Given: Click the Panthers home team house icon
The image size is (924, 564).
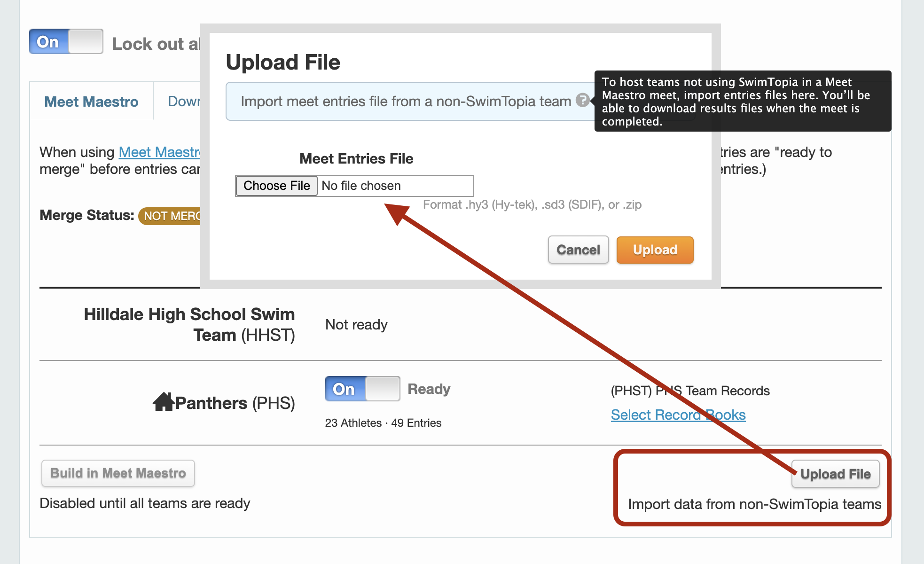Looking at the screenshot, I should coord(164,402).
